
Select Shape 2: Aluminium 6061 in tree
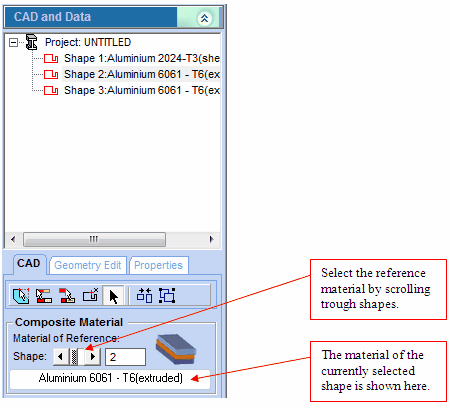(142, 74)
